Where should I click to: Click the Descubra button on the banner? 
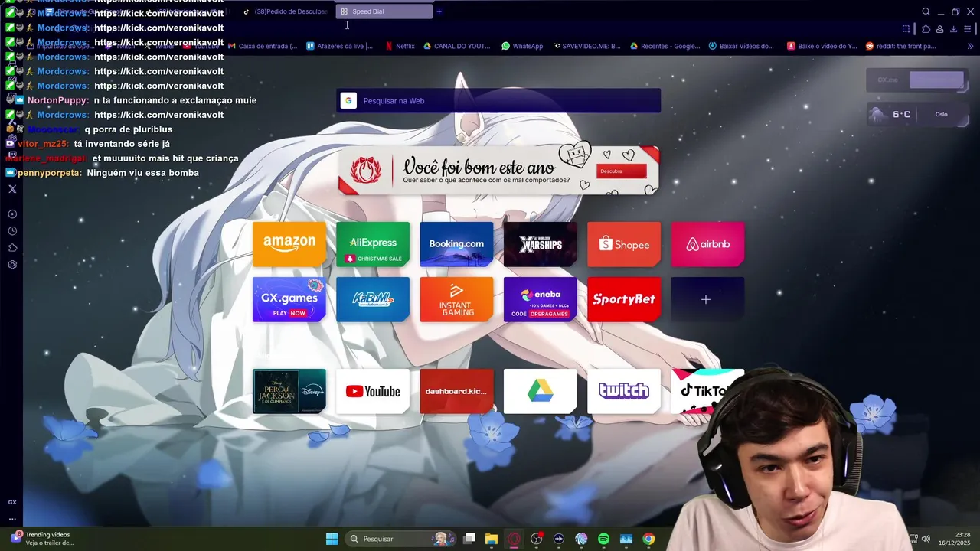click(x=622, y=171)
